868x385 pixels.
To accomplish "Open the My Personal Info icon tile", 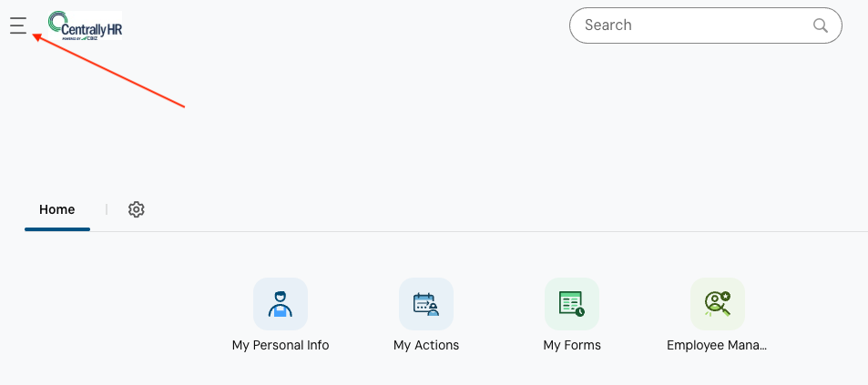I will [281, 304].
